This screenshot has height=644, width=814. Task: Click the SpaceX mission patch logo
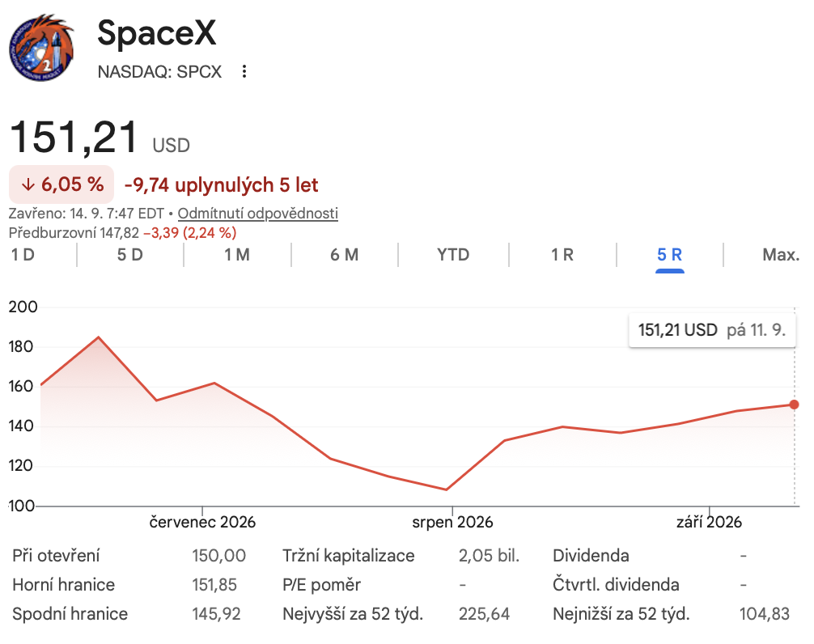[41, 47]
